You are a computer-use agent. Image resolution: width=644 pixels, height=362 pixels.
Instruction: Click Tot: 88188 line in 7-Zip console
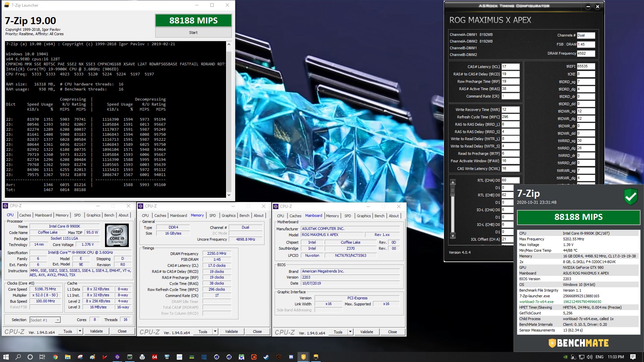tap(46, 190)
